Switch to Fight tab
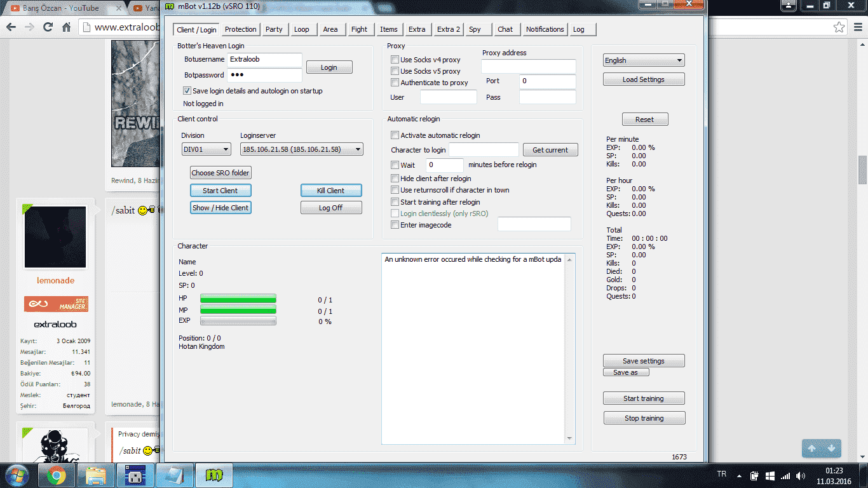Screen dimensions: 868x488 tap(360, 29)
